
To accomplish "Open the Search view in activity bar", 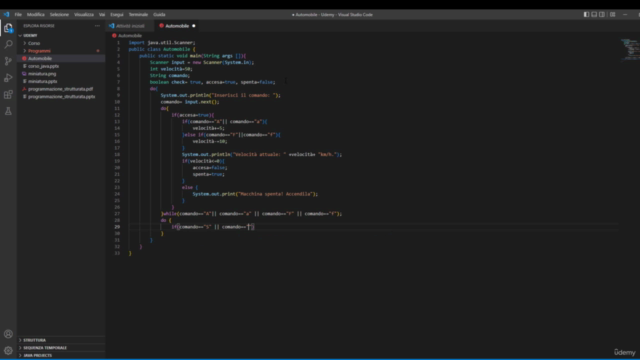I will click(x=8, y=44).
